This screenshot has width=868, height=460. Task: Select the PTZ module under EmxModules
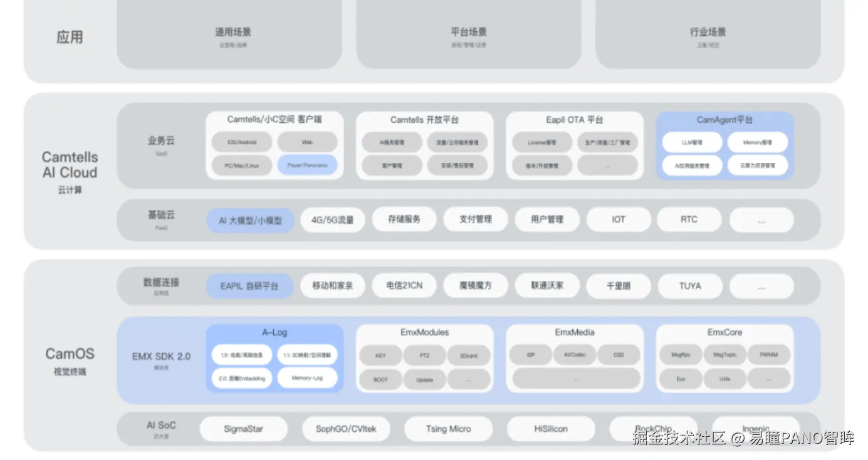[425, 355]
